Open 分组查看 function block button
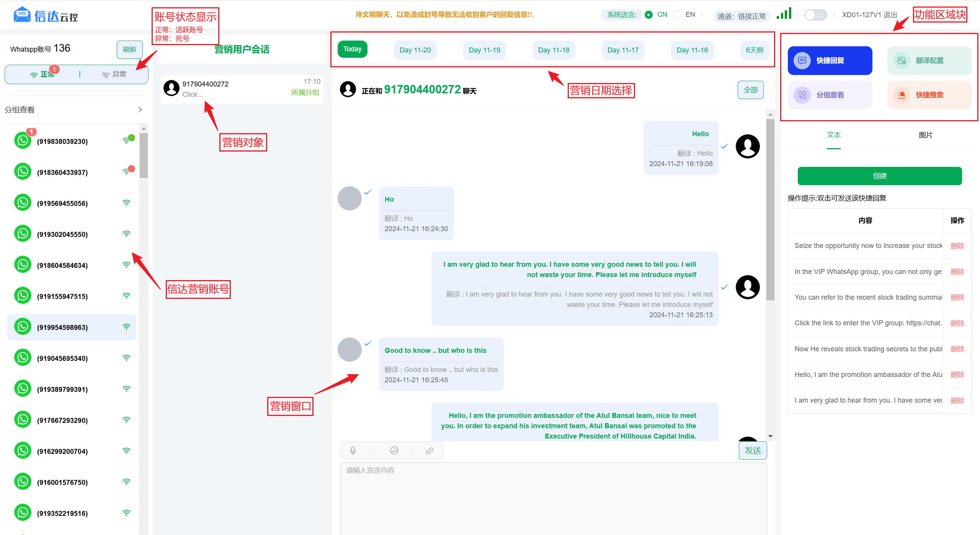Image resolution: width=980 pixels, height=535 pixels. [830, 95]
